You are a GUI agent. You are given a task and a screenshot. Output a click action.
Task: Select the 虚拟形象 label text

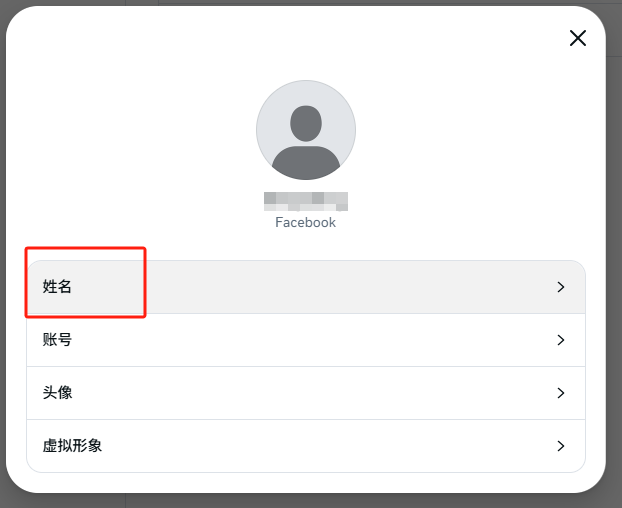[x=72, y=446]
